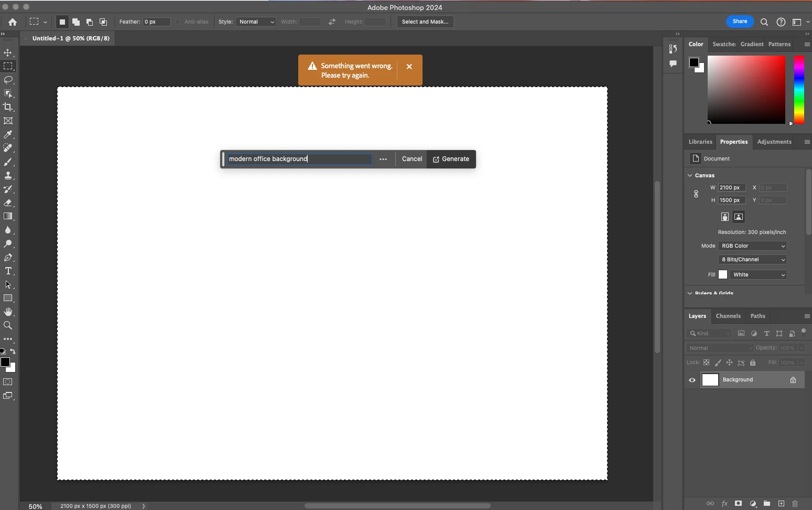Select the Pen tool
The image size is (812, 510).
click(x=8, y=258)
